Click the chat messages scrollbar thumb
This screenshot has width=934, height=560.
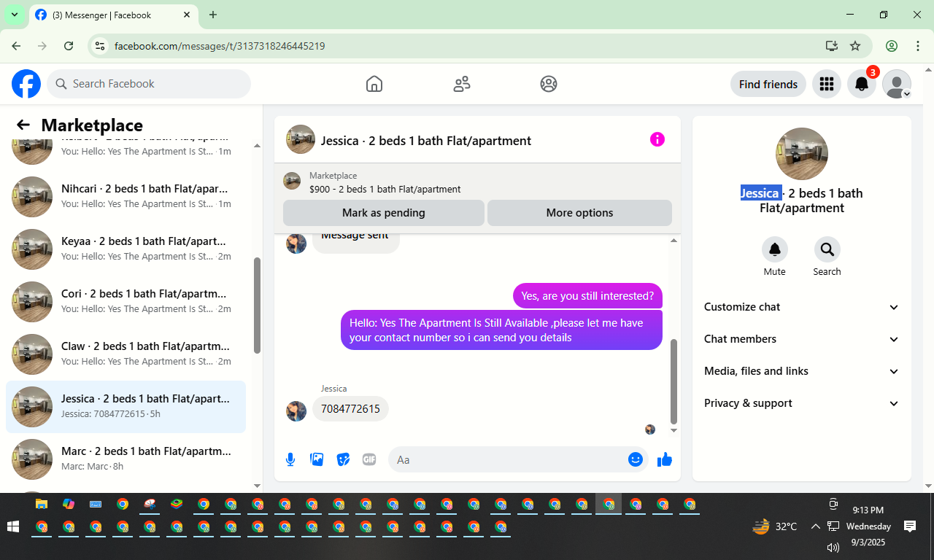(674, 381)
